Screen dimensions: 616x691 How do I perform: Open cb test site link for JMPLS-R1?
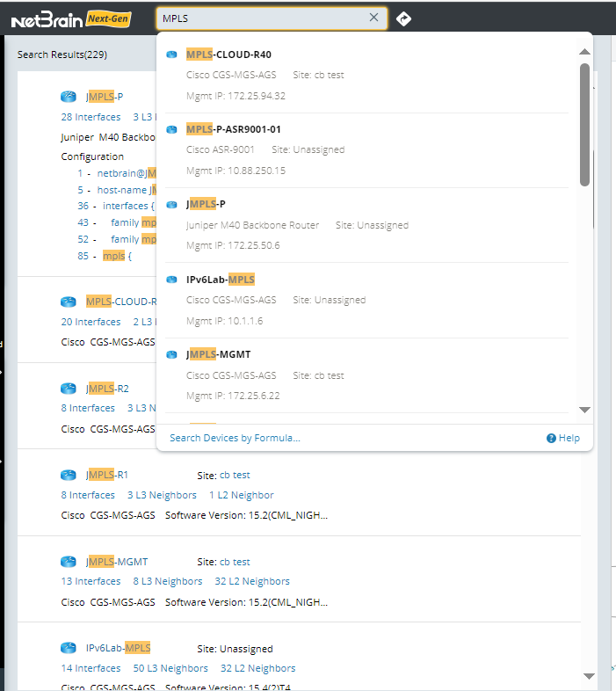[x=235, y=475]
